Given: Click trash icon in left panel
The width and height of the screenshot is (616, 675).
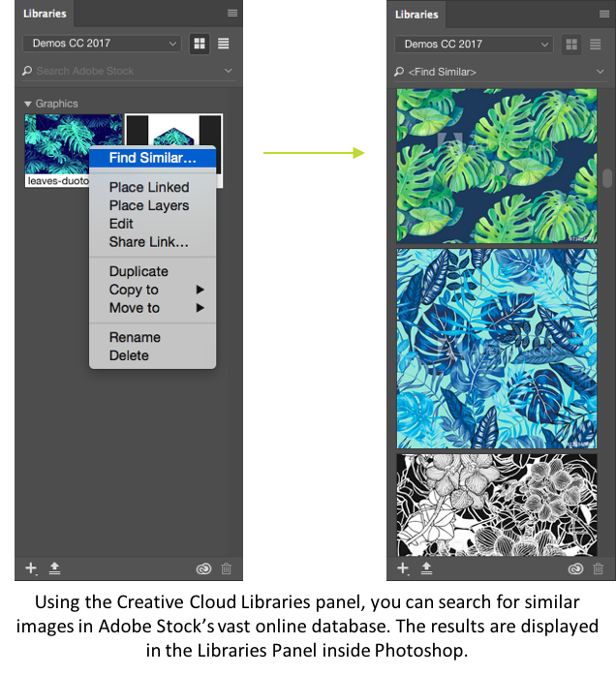Looking at the screenshot, I should point(226,568).
